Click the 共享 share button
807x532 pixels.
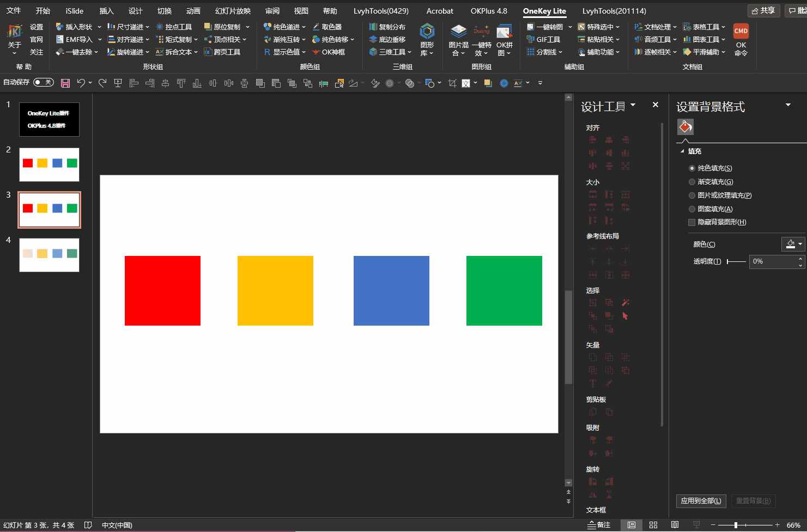point(763,11)
